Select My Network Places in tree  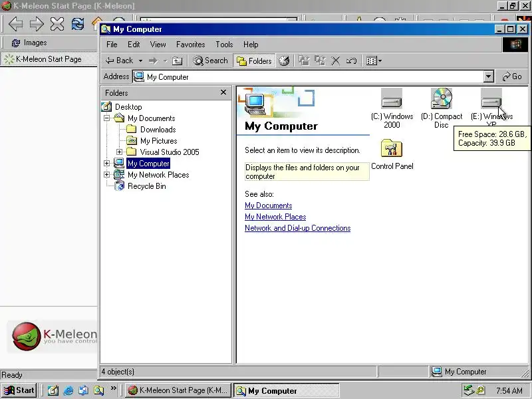coord(158,175)
